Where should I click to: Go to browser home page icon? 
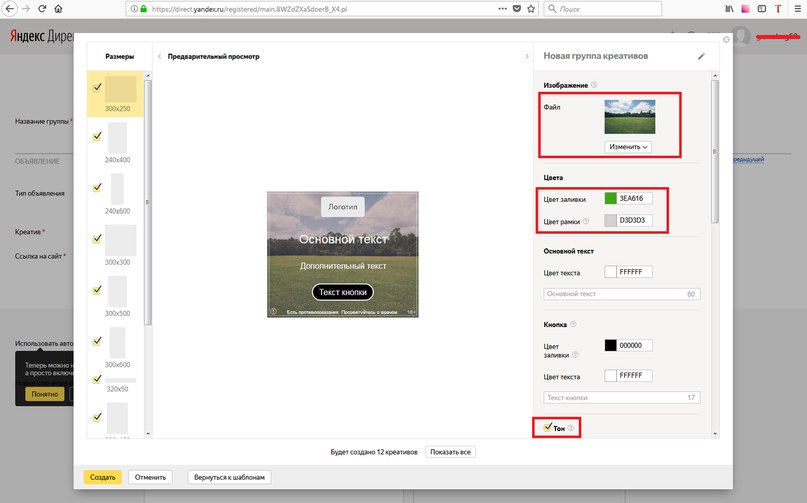[x=58, y=9]
